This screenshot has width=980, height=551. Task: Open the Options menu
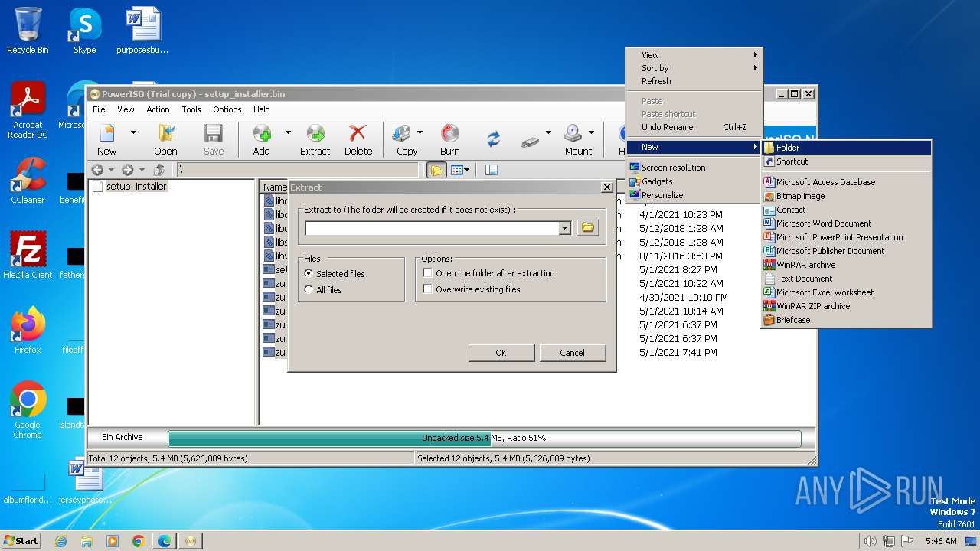tap(227, 109)
